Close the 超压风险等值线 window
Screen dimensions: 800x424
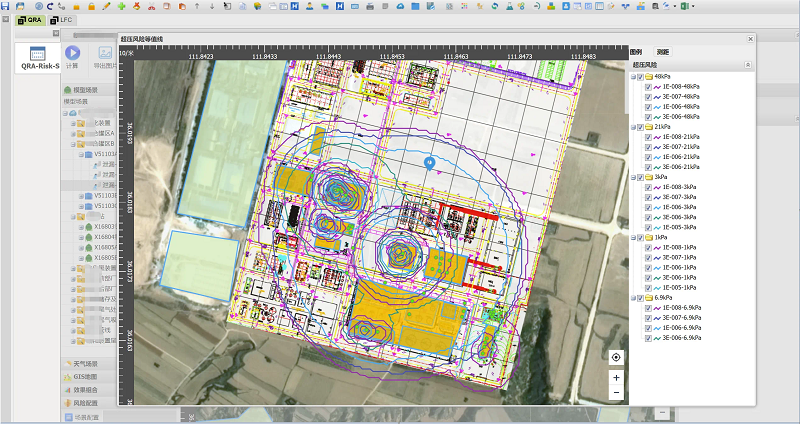[750, 39]
